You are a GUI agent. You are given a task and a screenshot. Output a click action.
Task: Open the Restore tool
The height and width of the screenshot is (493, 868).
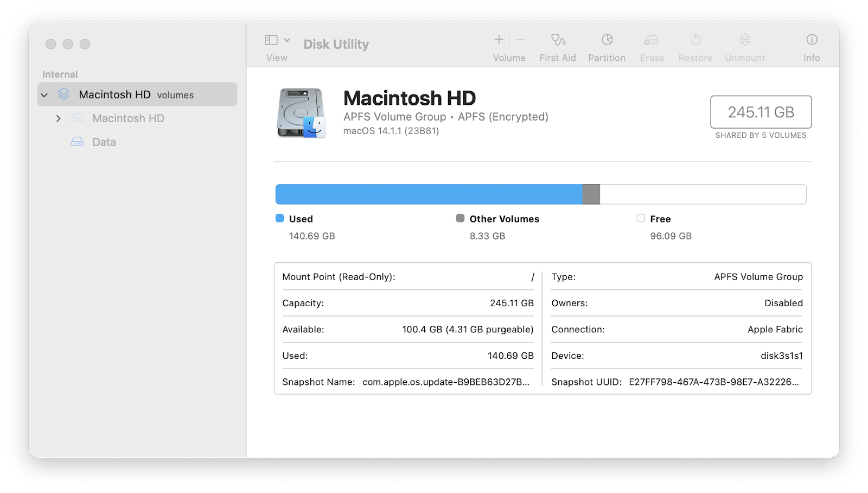695,46
